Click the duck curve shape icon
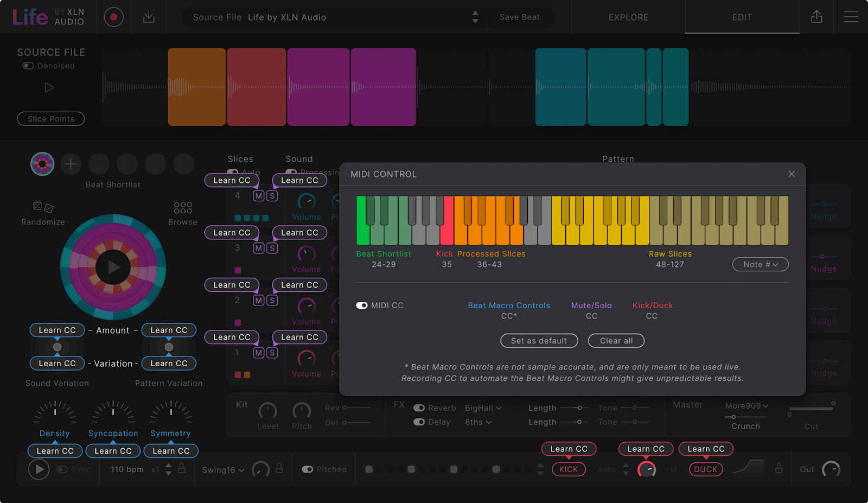Image resolution: width=868 pixels, height=503 pixels. click(749, 468)
